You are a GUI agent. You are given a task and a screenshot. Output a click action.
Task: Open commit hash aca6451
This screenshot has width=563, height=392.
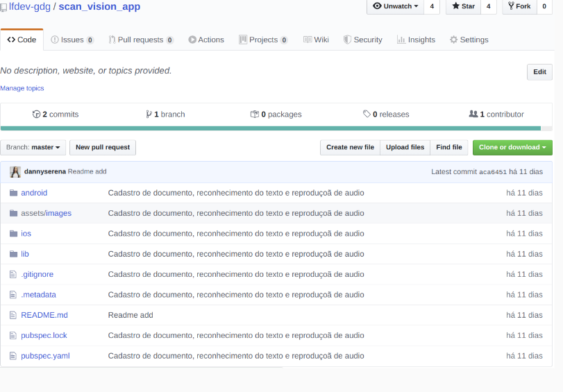click(x=493, y=172)
